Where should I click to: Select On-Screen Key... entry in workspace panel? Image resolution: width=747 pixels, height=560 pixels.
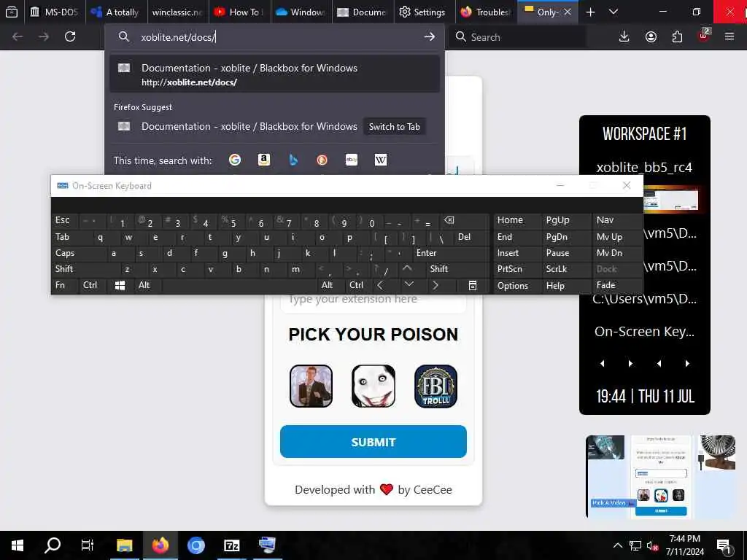click(644, 332)
